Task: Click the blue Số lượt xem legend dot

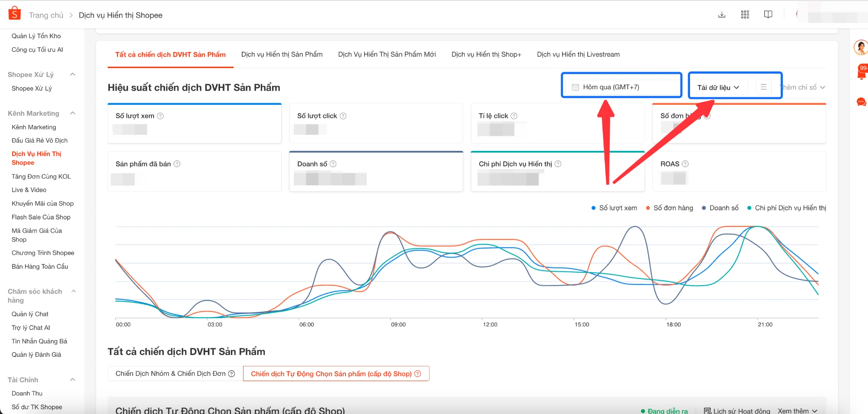Action: pos(593,208)
